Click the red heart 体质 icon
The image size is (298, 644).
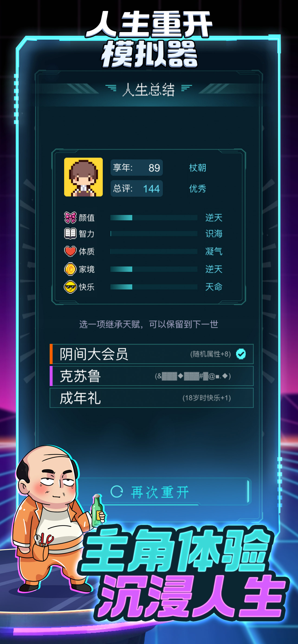(x=70, y=251)
